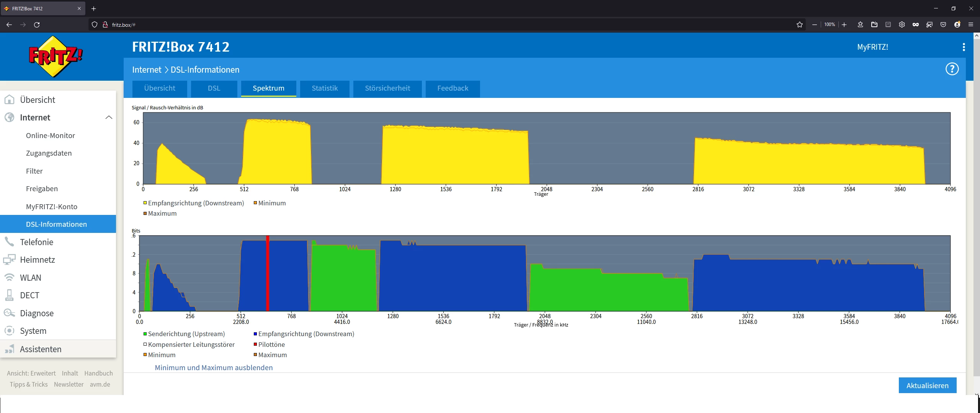This screenshot has width=980, height=413.
Task: Open the Firefox application menu
Action: (970, 24)
